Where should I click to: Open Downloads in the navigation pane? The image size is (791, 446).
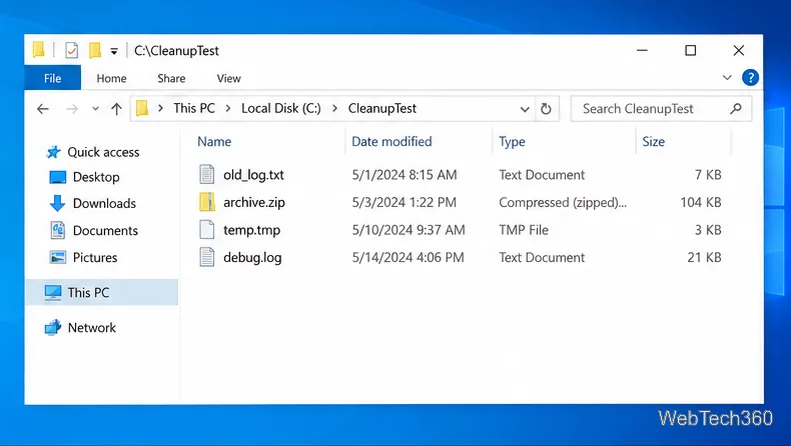104,203
